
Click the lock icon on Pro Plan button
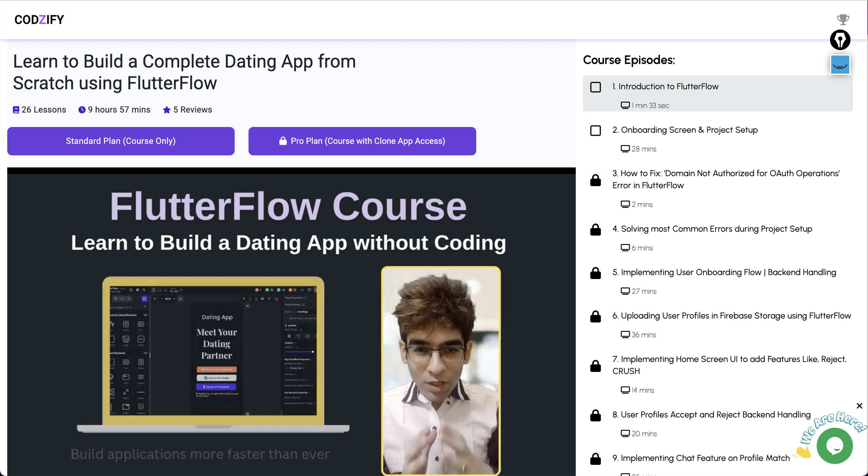[283, 141]
